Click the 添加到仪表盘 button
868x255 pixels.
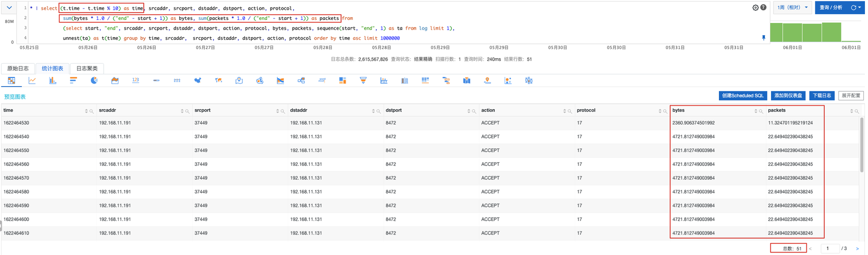pos(788,95)
